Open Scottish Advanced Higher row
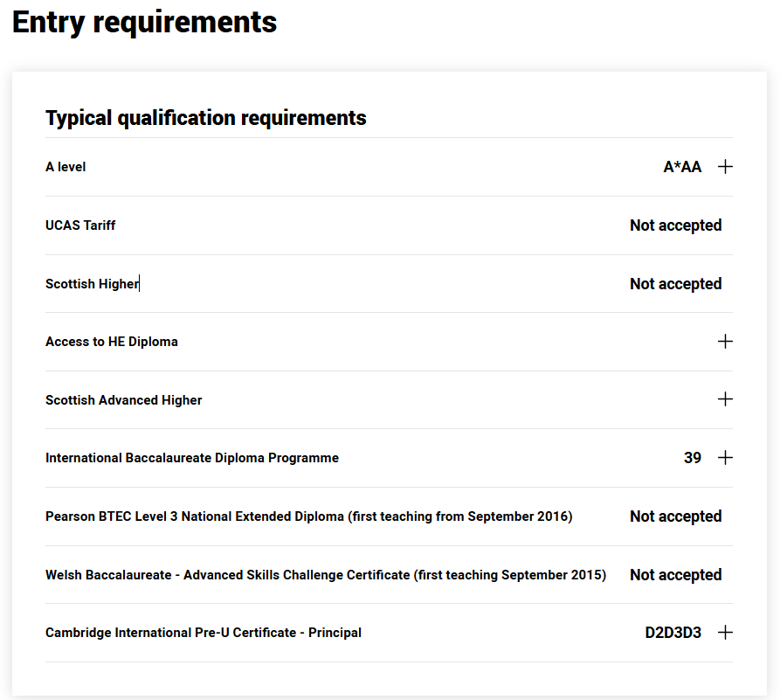This screenshot has height=700, width=780. pyautogui.click(x=389, y=399)
